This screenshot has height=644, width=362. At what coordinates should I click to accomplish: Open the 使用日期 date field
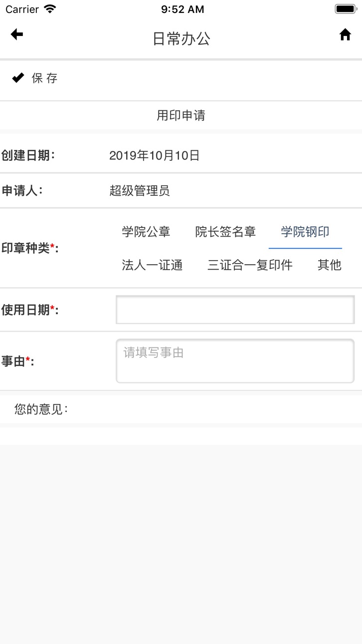(235, 310)
